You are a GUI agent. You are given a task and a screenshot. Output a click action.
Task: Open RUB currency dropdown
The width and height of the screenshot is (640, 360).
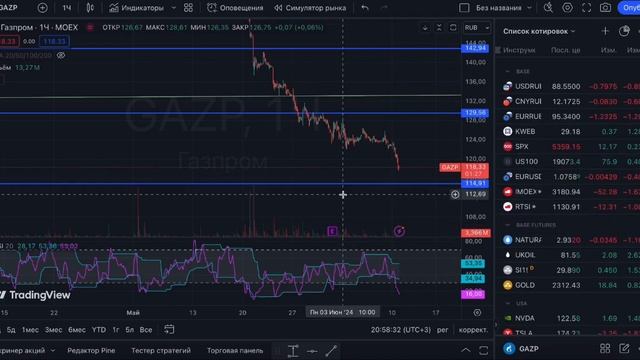[x=476, y=28]
